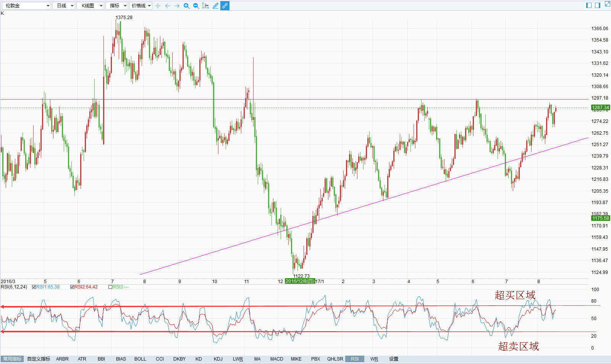Select the CCI indicator
This screenshot has width=611, height=364.
160,359
